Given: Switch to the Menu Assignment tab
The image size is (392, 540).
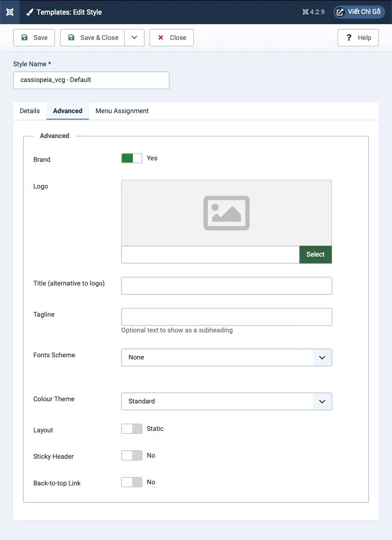Looking at the screenshot, I should (122, 111).
